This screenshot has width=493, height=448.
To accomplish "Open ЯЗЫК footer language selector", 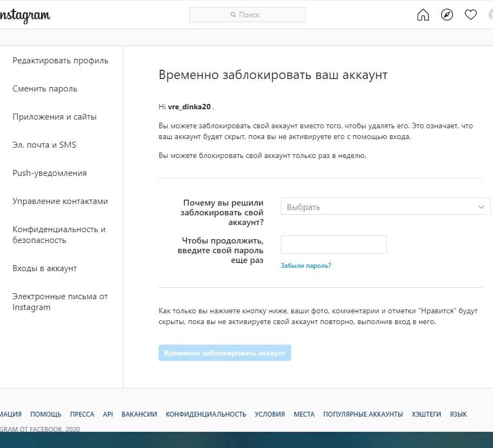I will [458, 414].
